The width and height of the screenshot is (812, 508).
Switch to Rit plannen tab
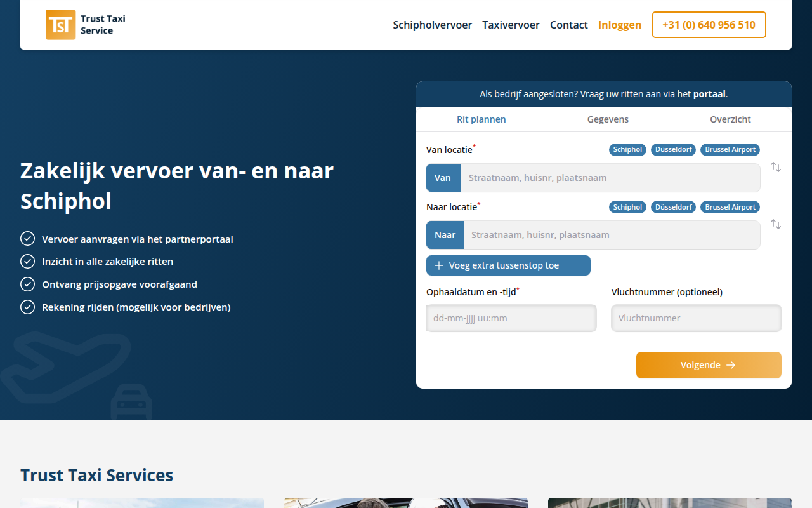481,119
